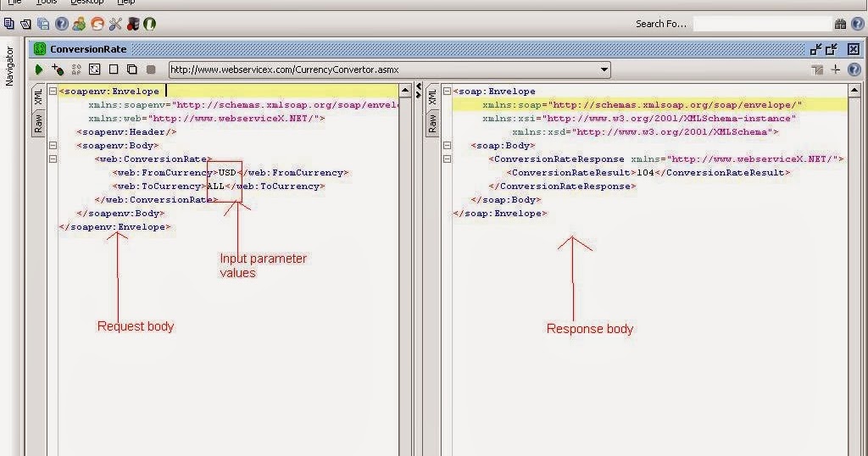Add this request to a TestCase
The height and width of the screenshot is (456, 868).
(58, 70)
